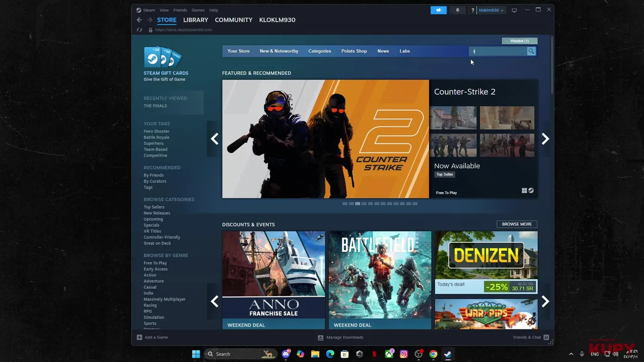Open the View menu

point(165,10)
